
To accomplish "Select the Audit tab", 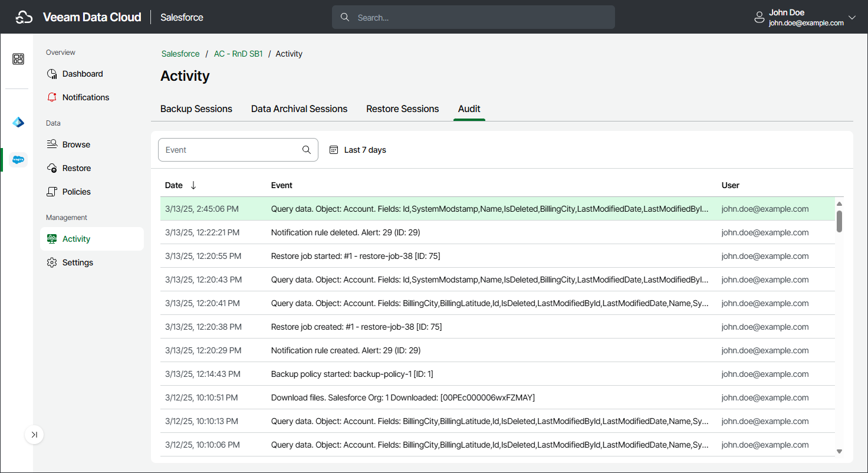I will coord(469,109).
